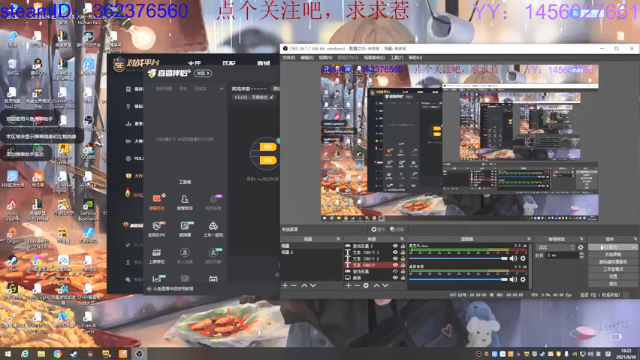The image size is (640, 360).
Task: Open source properties gear in Sources toolbar
Action: click(x=366, y=285)
